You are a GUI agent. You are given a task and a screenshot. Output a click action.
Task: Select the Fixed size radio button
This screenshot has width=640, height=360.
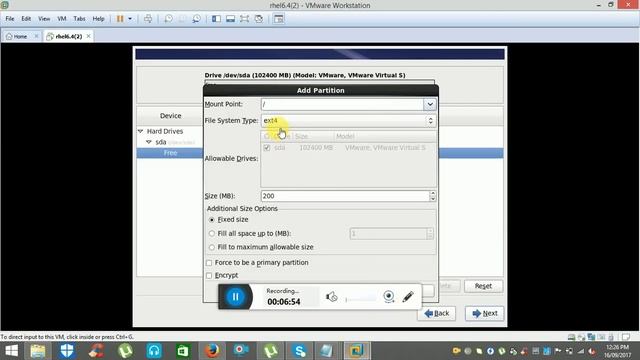pyautogui.click(x=211, y=220)
